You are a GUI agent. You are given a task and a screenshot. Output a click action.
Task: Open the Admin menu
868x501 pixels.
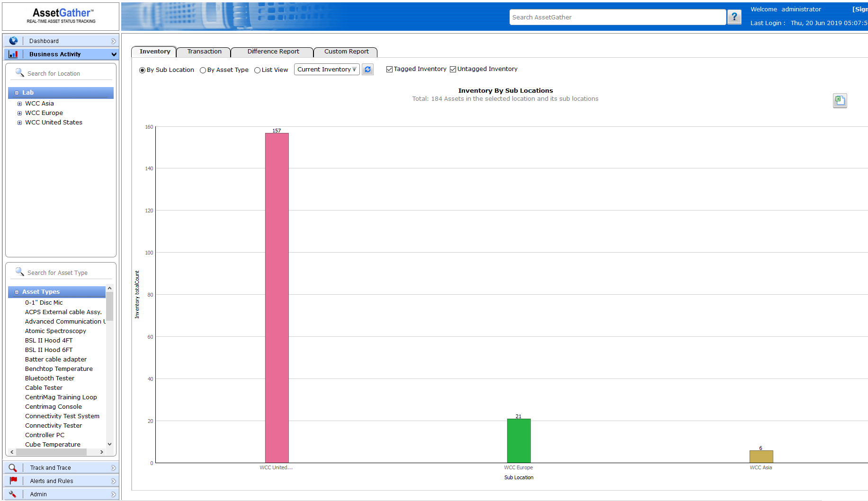(x=61, y=494)
